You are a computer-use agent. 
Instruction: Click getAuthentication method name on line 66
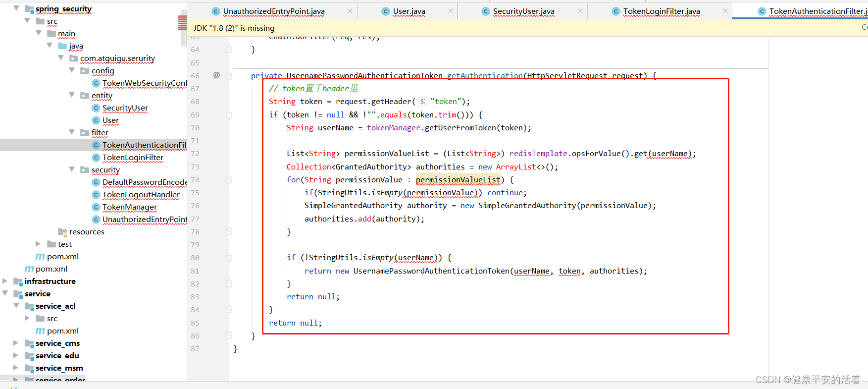click(485, 75)
